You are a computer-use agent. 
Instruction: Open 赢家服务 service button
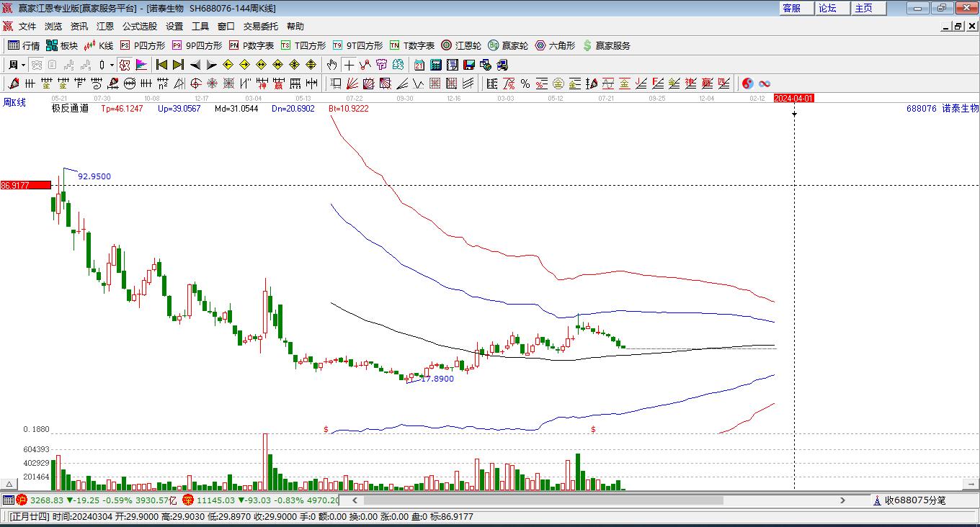[x=606, y=45]
